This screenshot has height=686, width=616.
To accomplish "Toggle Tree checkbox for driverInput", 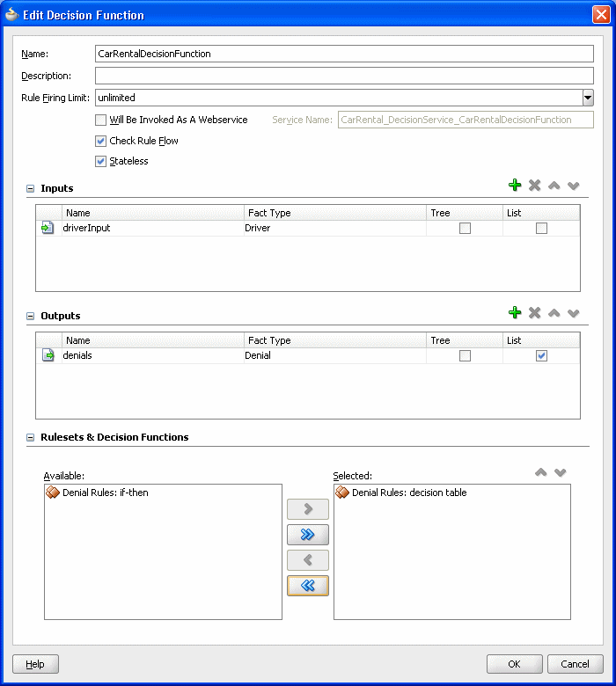I will coord(465,228).
